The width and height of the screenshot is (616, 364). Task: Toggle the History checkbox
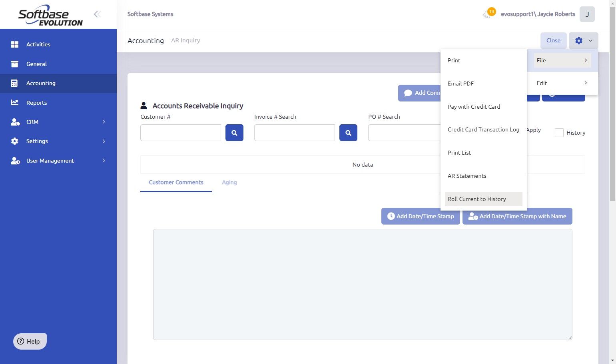pos(559,133)
